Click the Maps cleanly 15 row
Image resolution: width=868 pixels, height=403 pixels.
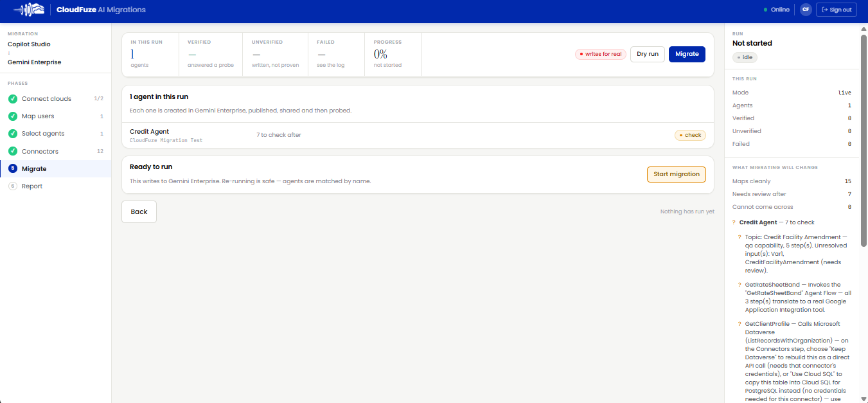[792, 181]
